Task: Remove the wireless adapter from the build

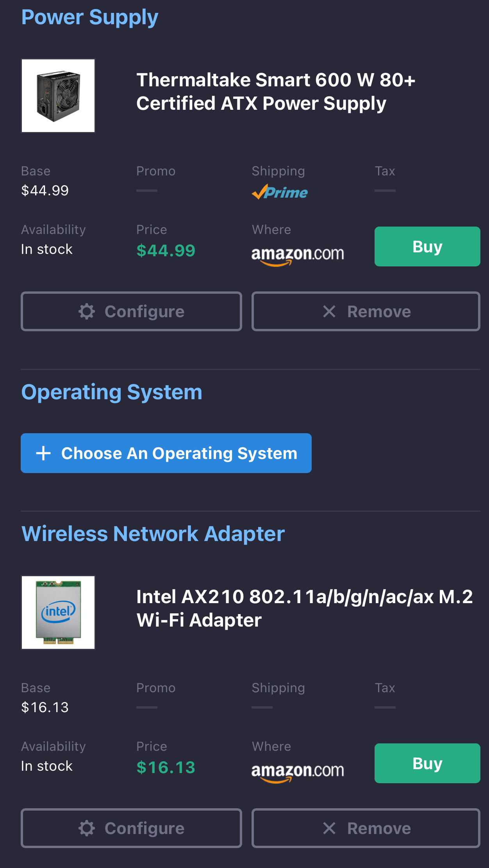Action: (366, 829)
